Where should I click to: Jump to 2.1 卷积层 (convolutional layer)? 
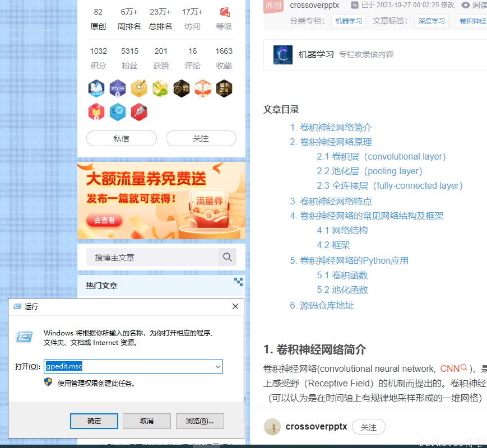(x=381, y=156)
